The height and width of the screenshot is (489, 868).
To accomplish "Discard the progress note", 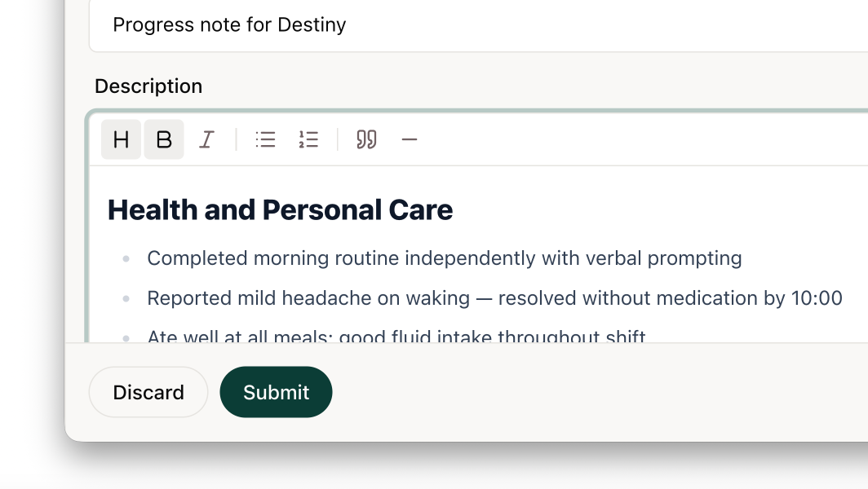I will tap(148, 392).
